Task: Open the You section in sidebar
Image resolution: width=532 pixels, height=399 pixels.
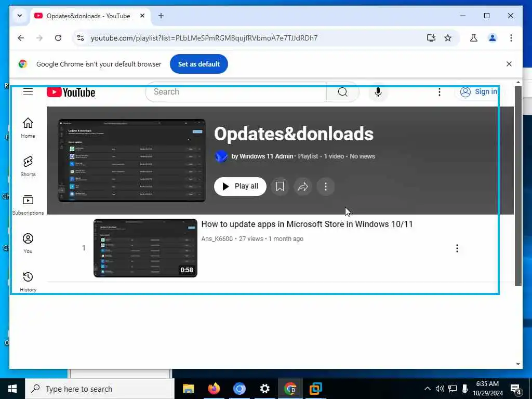Action: (28, 243)
